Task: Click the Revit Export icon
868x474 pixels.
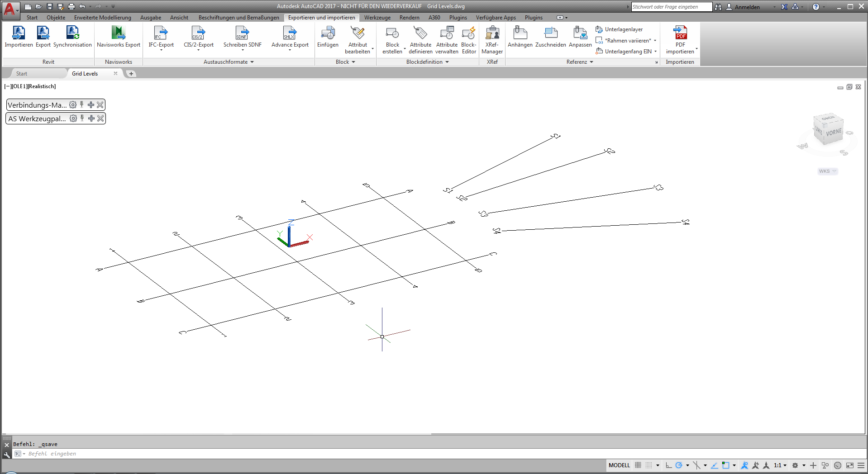Action: [43, 33]
